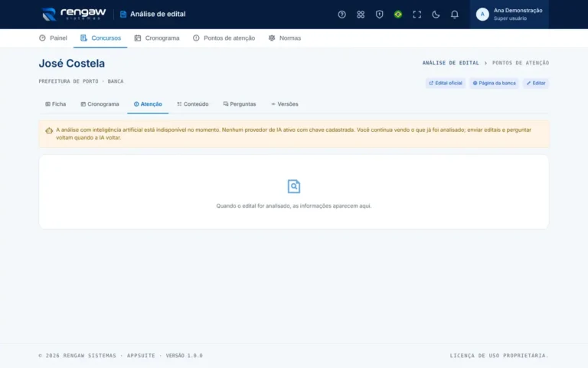Go to Painel menu item

[53, 38]
